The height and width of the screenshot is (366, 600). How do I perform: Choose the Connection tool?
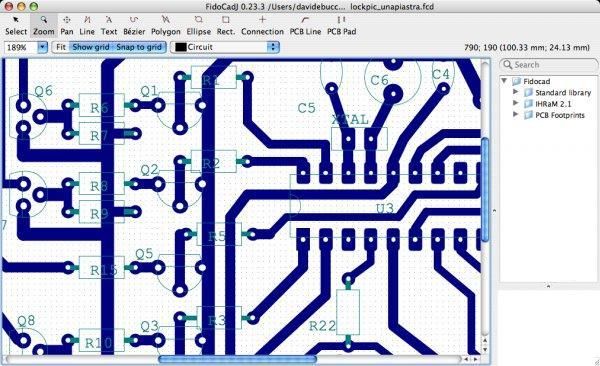click(x=262, y=26)
